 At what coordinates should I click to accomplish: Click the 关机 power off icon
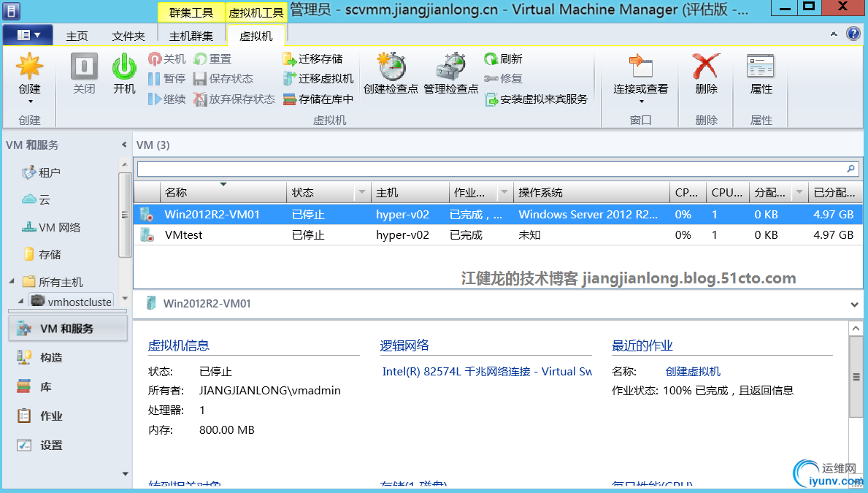point(155,58)
